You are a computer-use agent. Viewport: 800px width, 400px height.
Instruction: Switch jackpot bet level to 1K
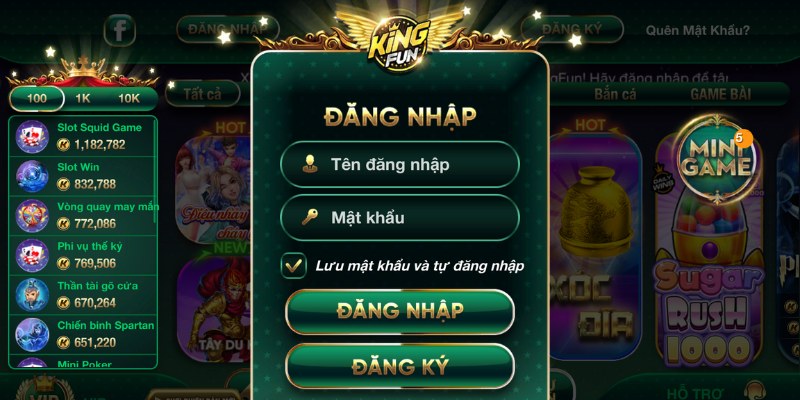tap(83, 98)
